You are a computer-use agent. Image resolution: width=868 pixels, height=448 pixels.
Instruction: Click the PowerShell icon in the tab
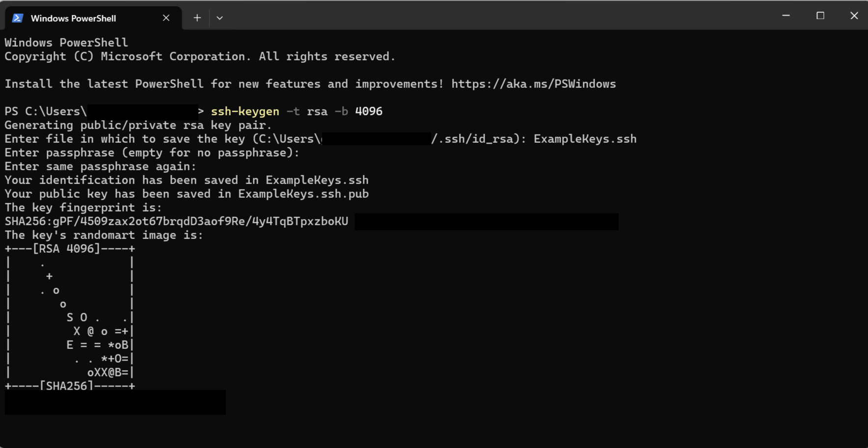coord(18,18)
